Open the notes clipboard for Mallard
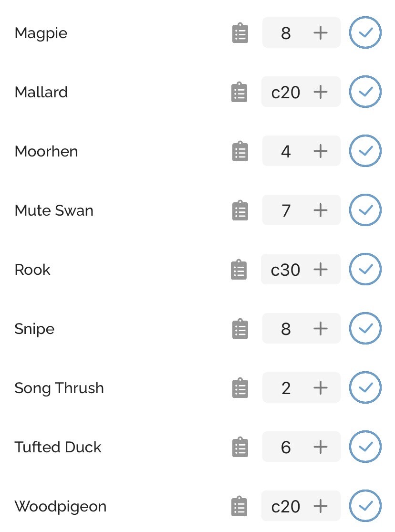Screen dimensions: 395x532 239,92
